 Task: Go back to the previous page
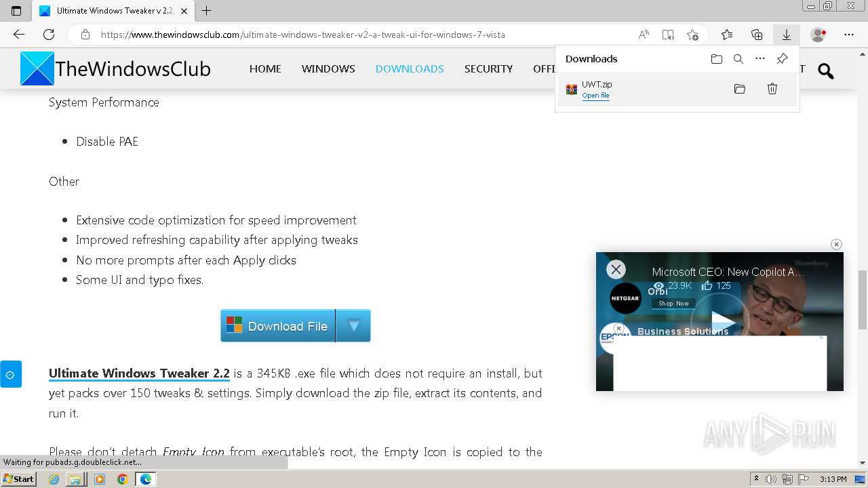tap(18, 35)
